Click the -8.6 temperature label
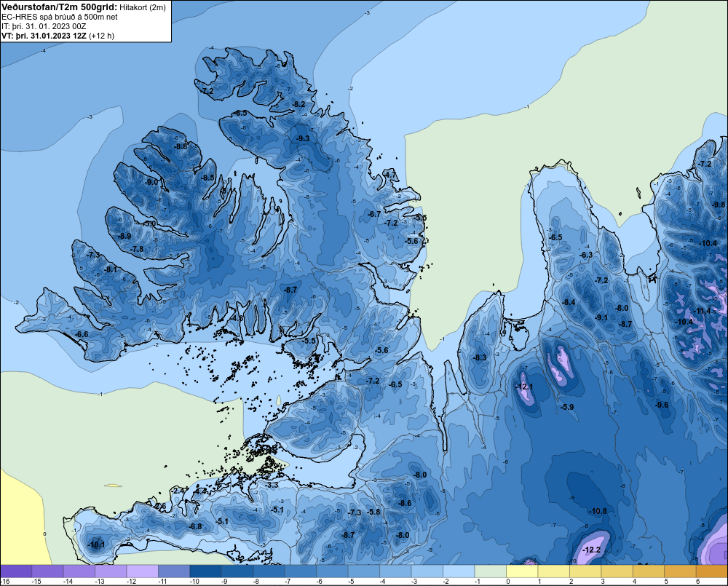The image size is (728, 586). point(405,503)
